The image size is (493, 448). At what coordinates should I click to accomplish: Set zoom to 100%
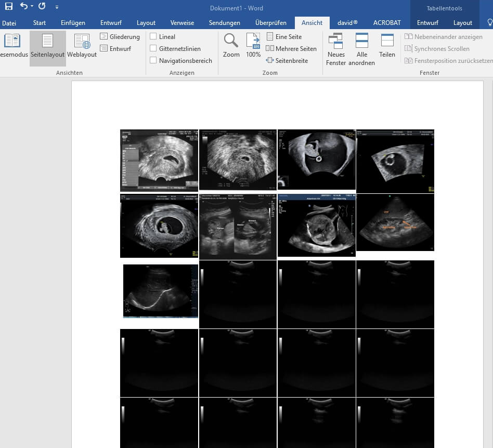tap(253, 46)
